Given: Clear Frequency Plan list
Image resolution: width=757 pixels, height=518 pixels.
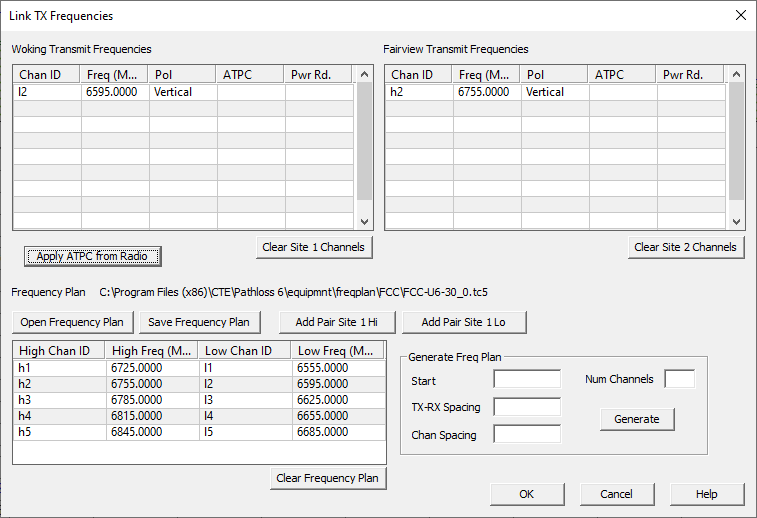Looking at the screenshot, I should coord(327,478).
